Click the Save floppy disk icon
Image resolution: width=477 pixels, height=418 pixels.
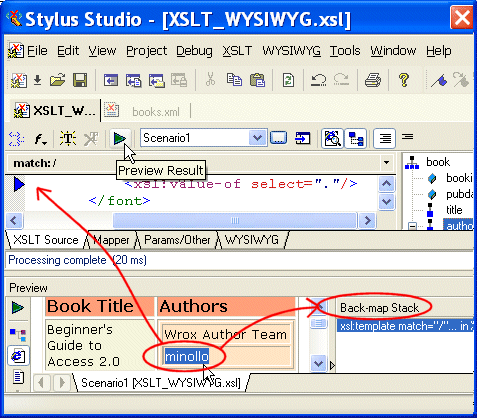pos(80,80)
